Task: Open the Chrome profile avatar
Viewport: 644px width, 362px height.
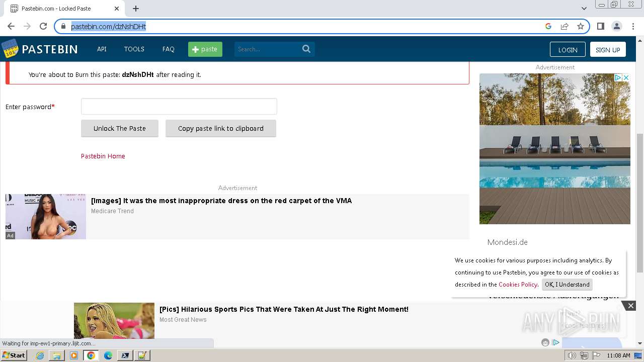Action: click(x=616, y=26)
